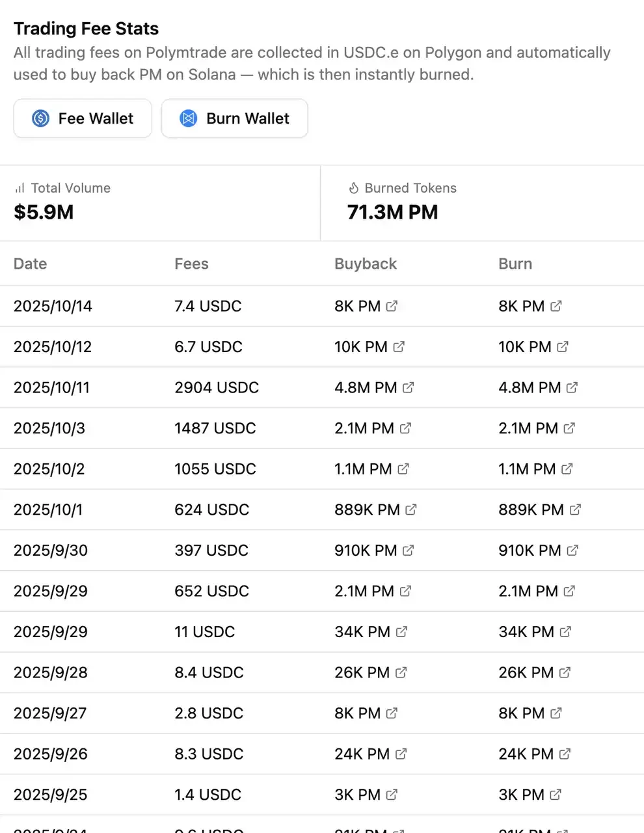This screenshot has height=833, width=644.
Task: Open the buyback link for 910K PM on 2025/9/30
Action: [x=407, y=550]
